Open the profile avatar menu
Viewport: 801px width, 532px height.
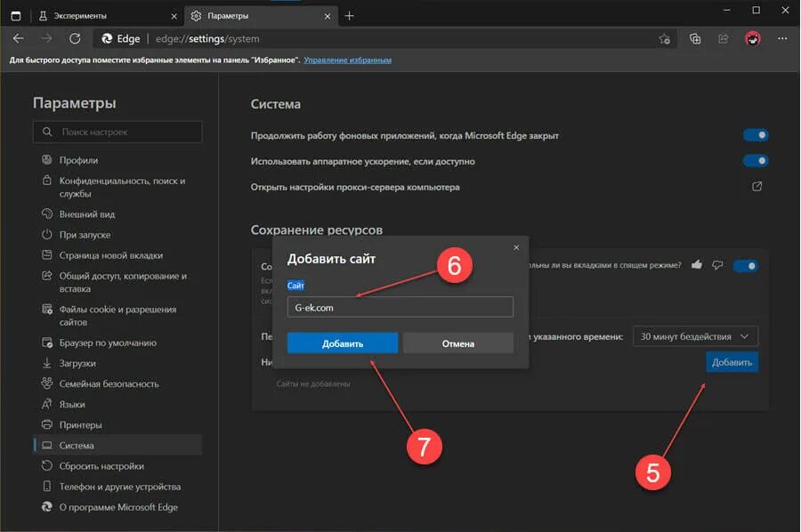(x=752, y=38)
